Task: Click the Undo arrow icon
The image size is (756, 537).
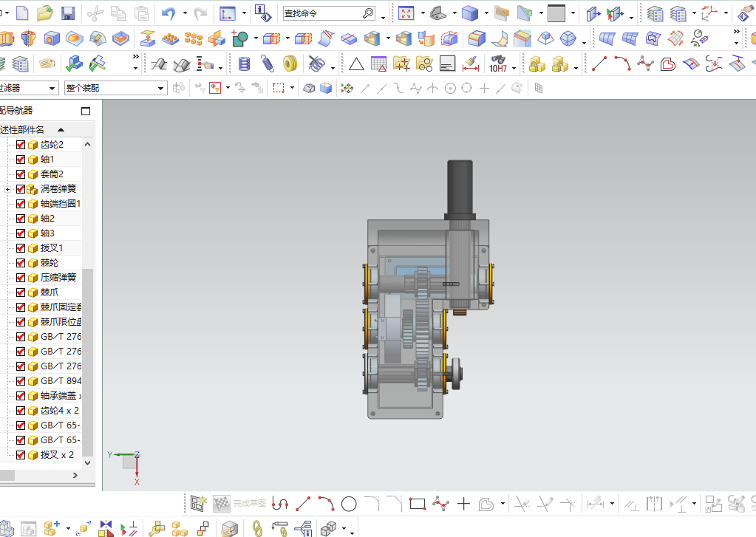Action: (x=168, y=13)
